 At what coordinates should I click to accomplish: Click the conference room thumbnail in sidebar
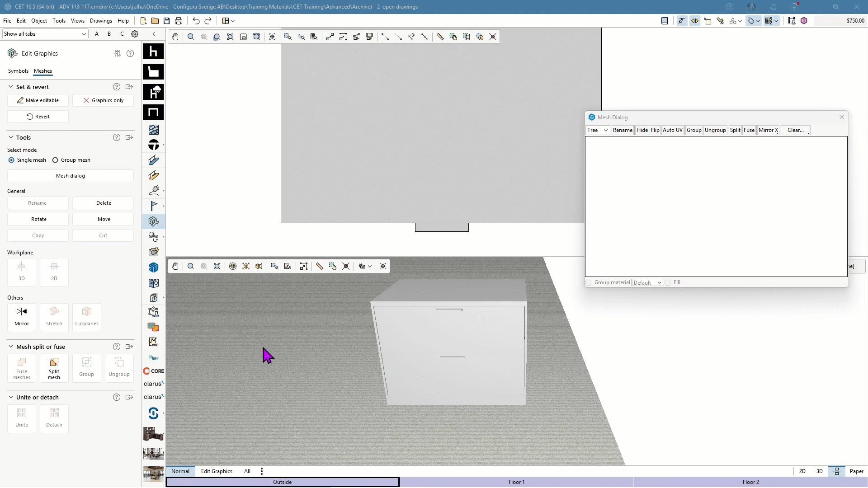click(x=153, y=454)
